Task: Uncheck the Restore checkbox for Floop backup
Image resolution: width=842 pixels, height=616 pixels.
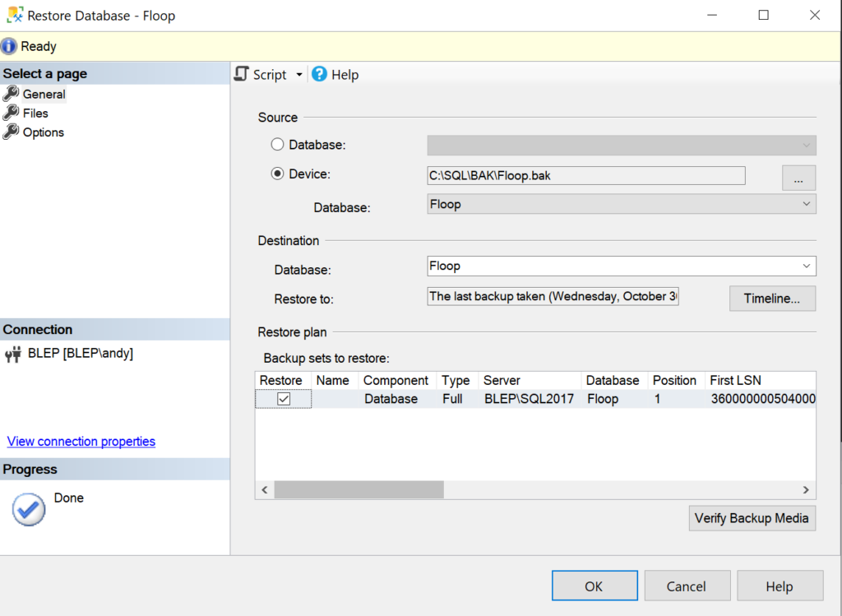Action: pos(284,399)
